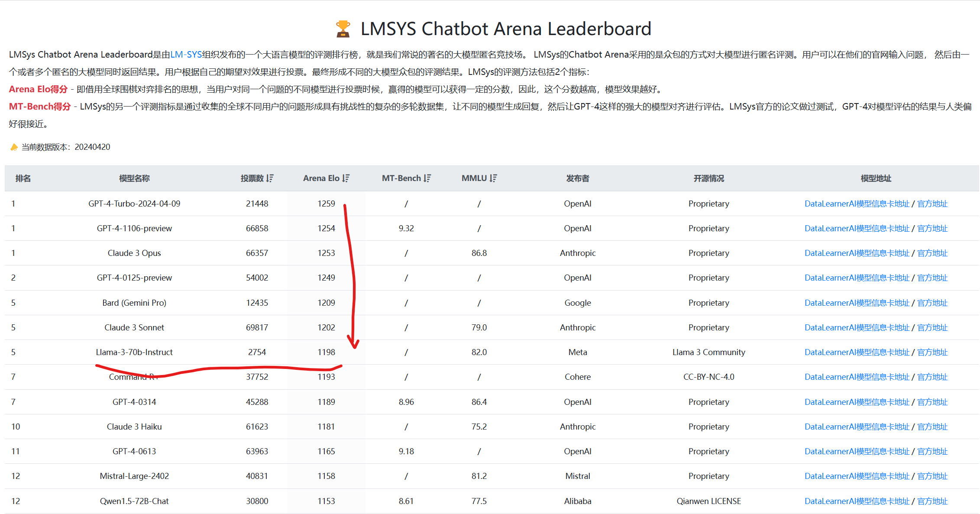The height and width of the screenshot is (514, 980).
Task: Click the 模型地址 column header
Action: 876,178
